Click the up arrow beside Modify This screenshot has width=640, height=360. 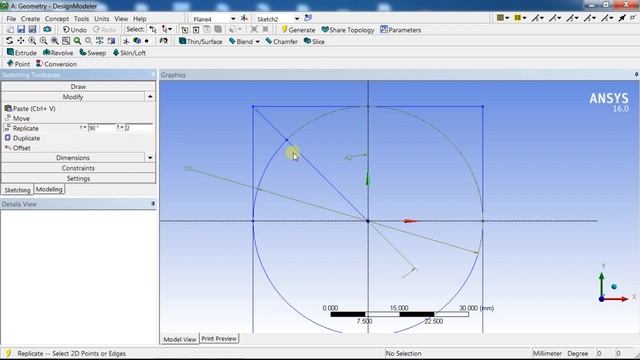tap(150, 97)
